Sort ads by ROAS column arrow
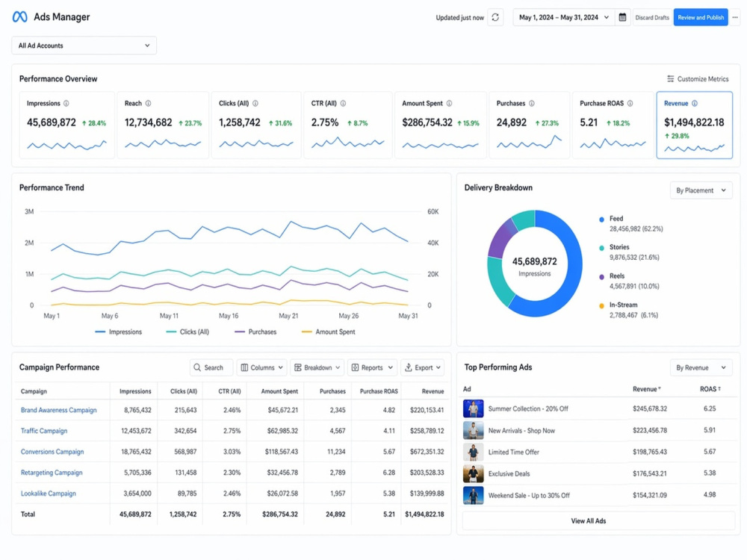 (719, 389)
